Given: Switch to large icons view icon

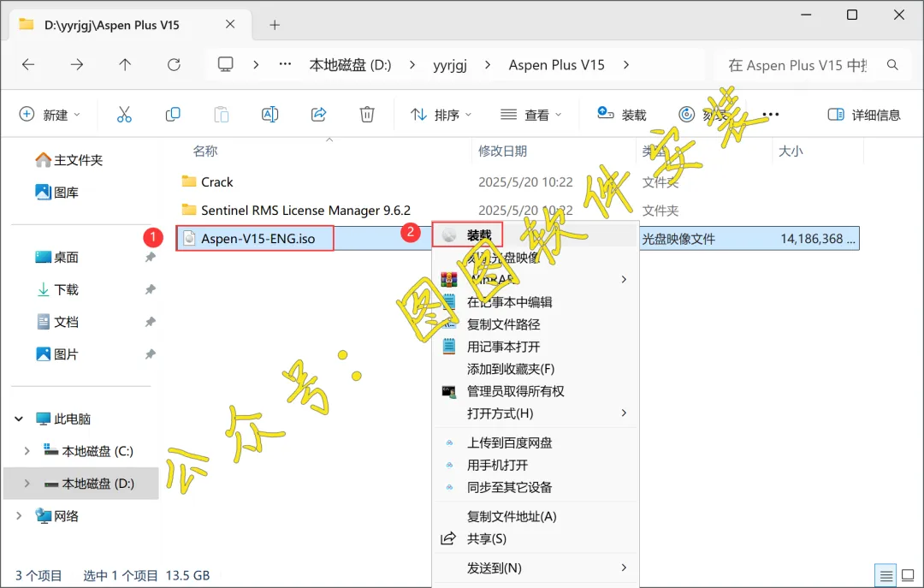Looking at the screenshot, I should pyautogui.click(x=908, y=575).
